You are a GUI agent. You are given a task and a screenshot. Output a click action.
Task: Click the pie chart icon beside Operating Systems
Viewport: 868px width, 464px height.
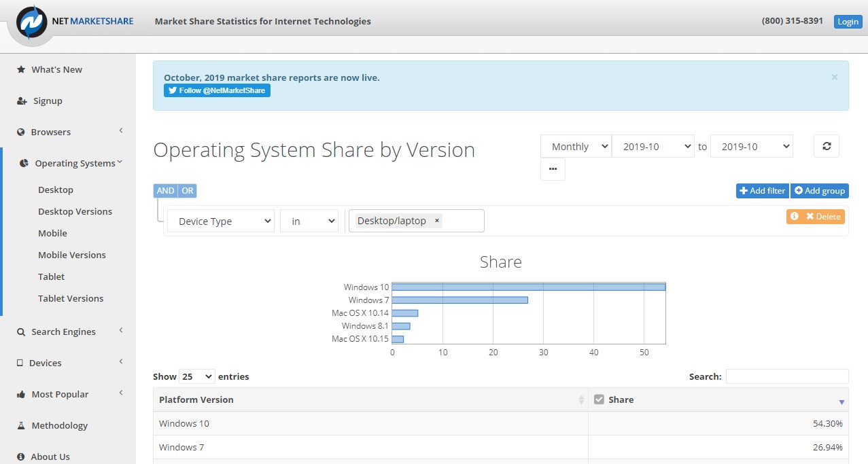[24, 163]
